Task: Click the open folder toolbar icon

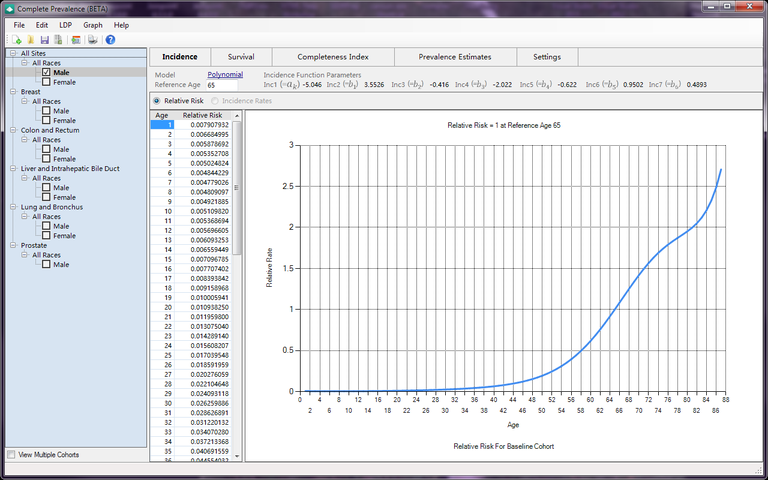Action: click(31, 40)
